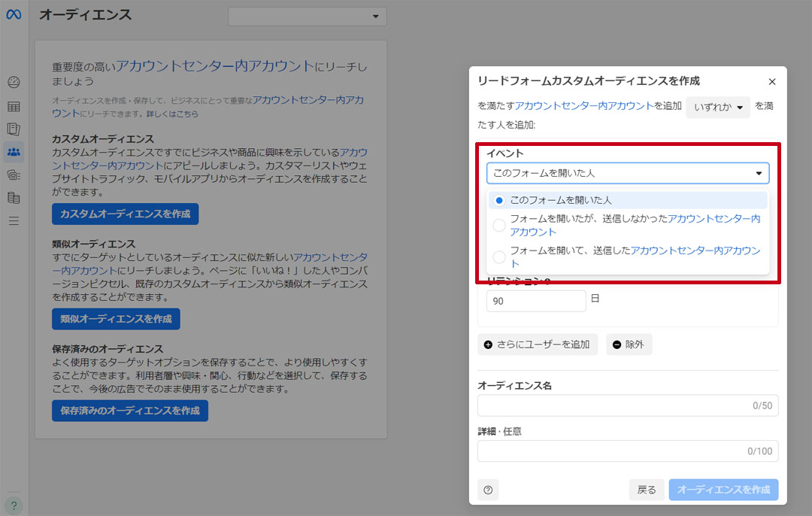
Task: Close the lead form audience dialog
Action: coord(772,82)
